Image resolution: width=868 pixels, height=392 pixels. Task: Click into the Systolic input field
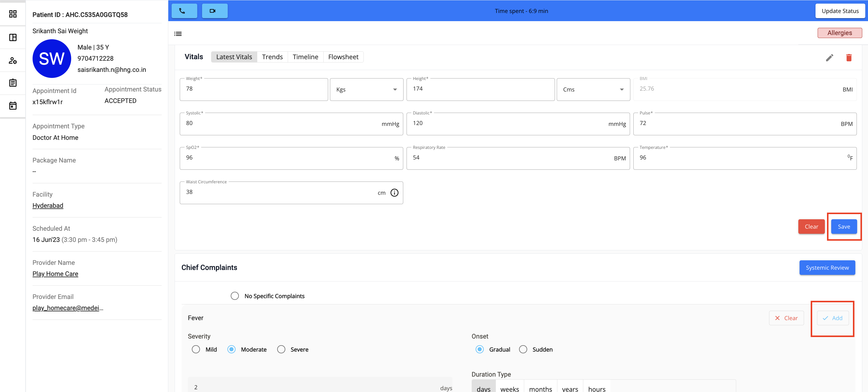pos(280,124)
